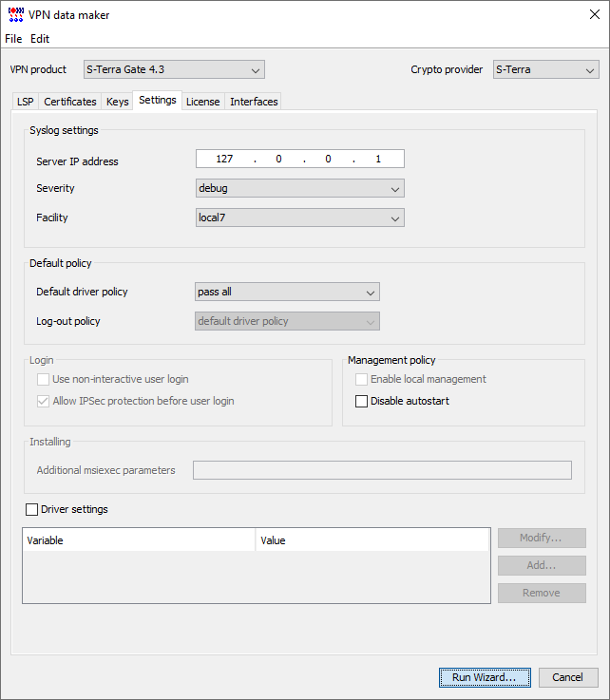Open the Default driver policy dropdown
Screen dimensions: 610x700
[287, 292]
